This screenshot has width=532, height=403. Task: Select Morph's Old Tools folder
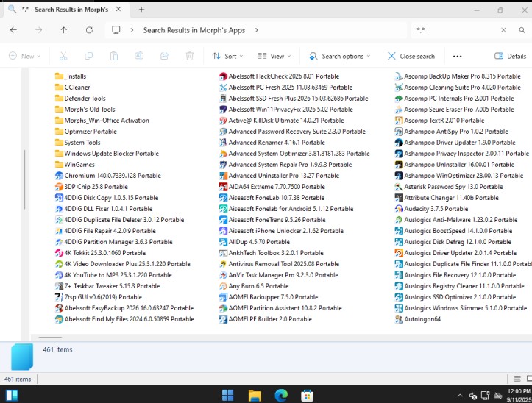coord(85,110)
